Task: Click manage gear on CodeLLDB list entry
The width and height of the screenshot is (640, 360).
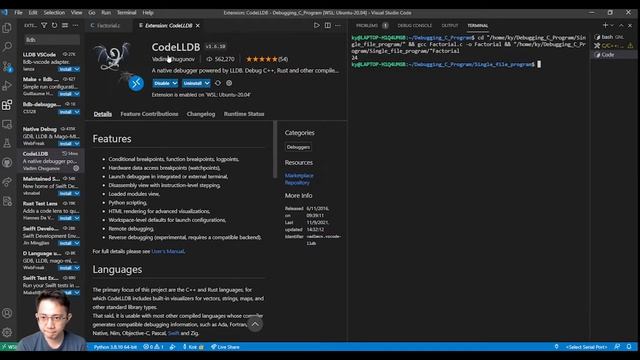Action: (x=76, y=168)
